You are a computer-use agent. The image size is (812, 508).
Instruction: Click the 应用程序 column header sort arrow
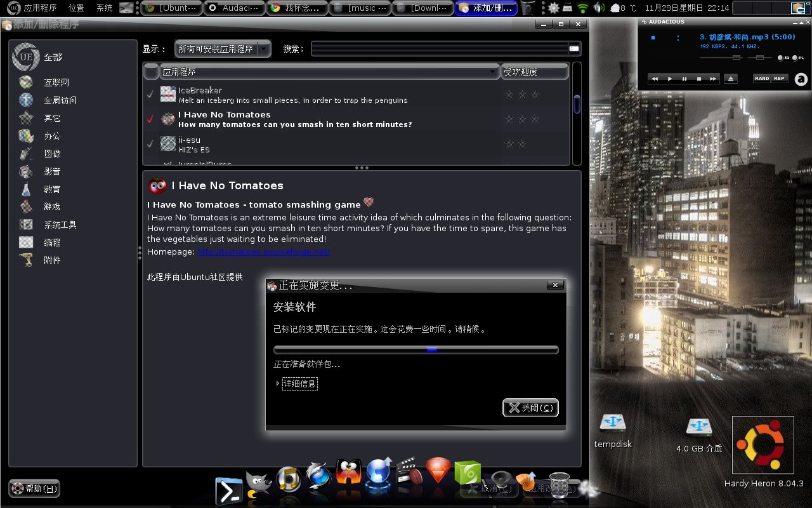[x=494, y=72]
